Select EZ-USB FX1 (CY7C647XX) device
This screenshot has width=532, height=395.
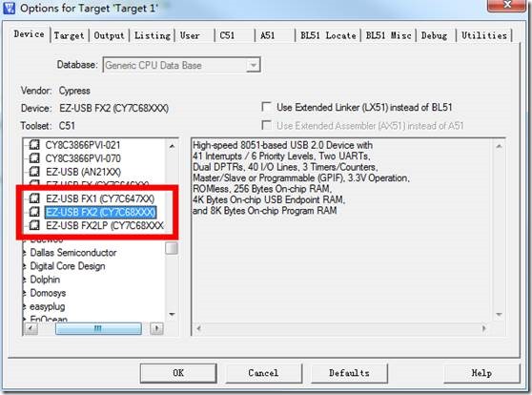(x=100, y=198)
